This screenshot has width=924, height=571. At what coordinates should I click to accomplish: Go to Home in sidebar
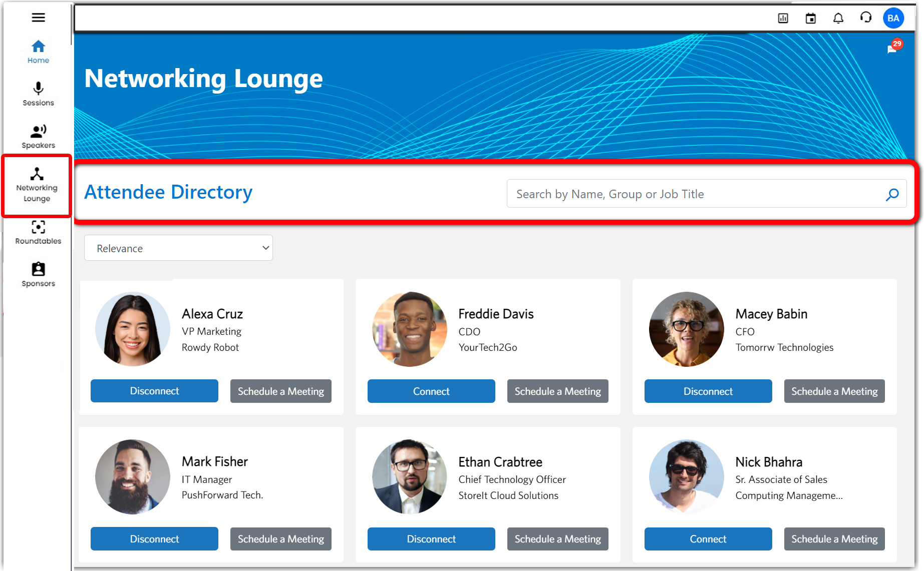pyautogui.click(x=38, y=52)
